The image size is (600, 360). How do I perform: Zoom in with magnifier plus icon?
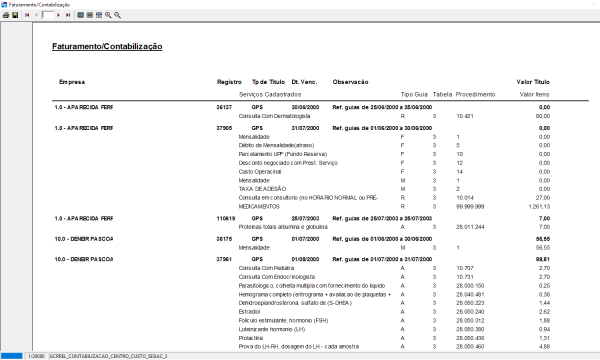[x=108, y=15]
